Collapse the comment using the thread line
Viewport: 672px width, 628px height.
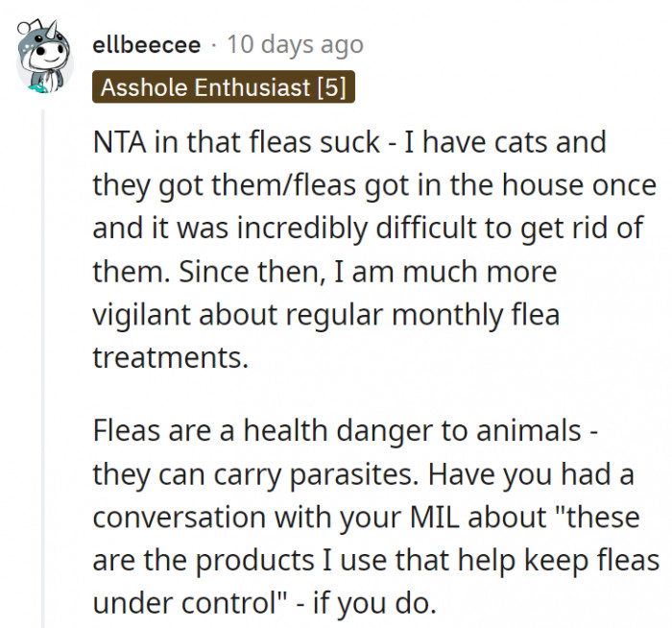tap(42, 365)
